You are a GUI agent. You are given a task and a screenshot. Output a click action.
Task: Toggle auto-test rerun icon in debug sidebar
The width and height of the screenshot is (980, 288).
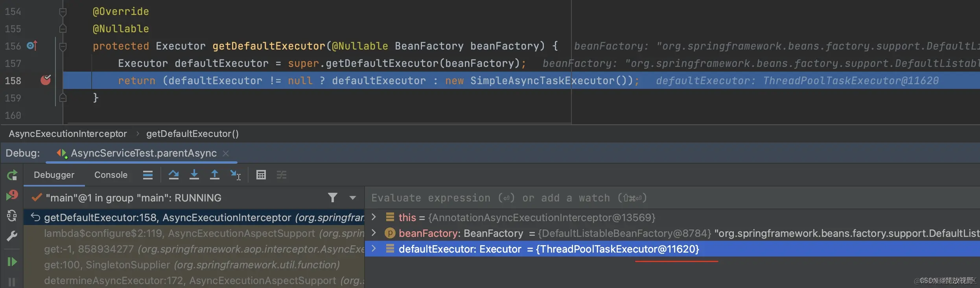coord(12,215)
